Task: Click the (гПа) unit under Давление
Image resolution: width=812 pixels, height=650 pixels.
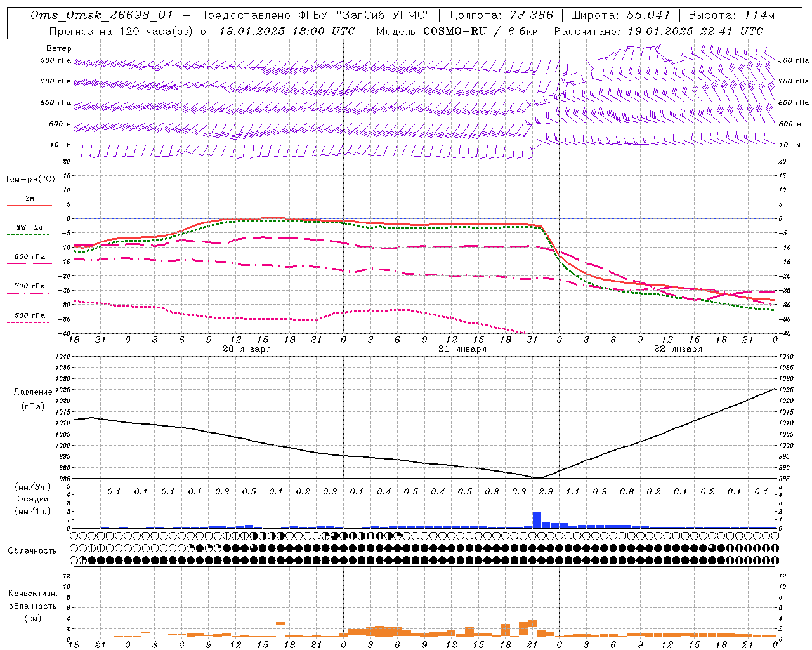Action: pos(33,407)
